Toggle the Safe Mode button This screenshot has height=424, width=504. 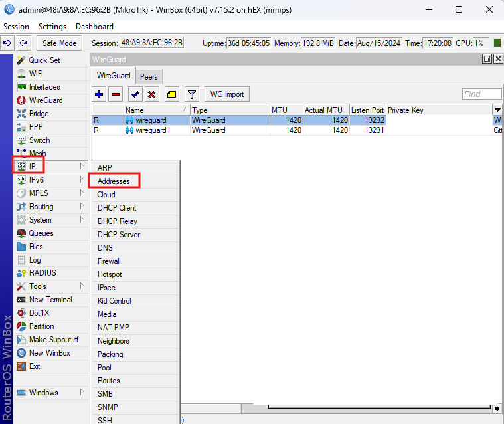pyautogui.click(x=60, y=43)
